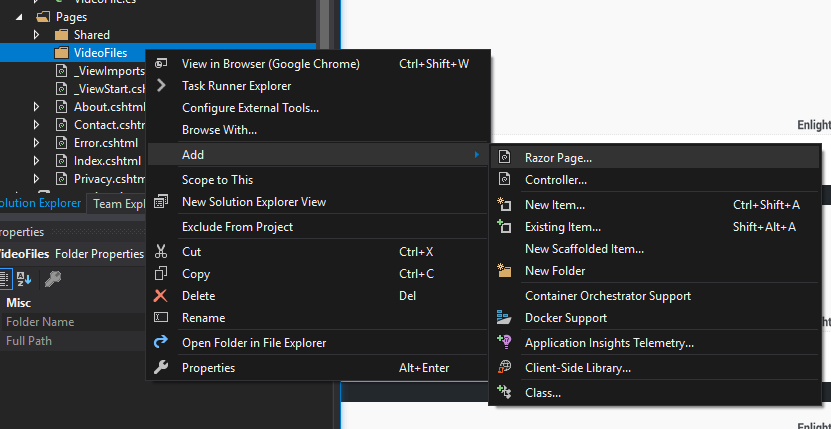Expand the Contact.cshtml node

tap(37, 125)
